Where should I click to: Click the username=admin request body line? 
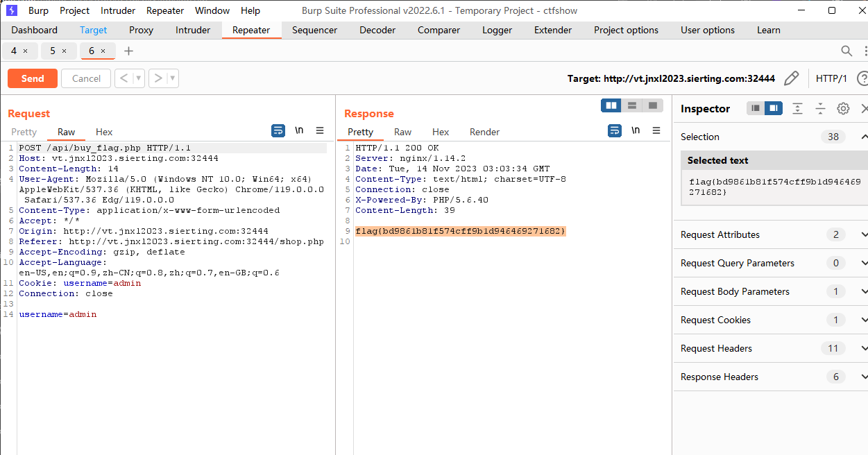click(x=58, y=314)
